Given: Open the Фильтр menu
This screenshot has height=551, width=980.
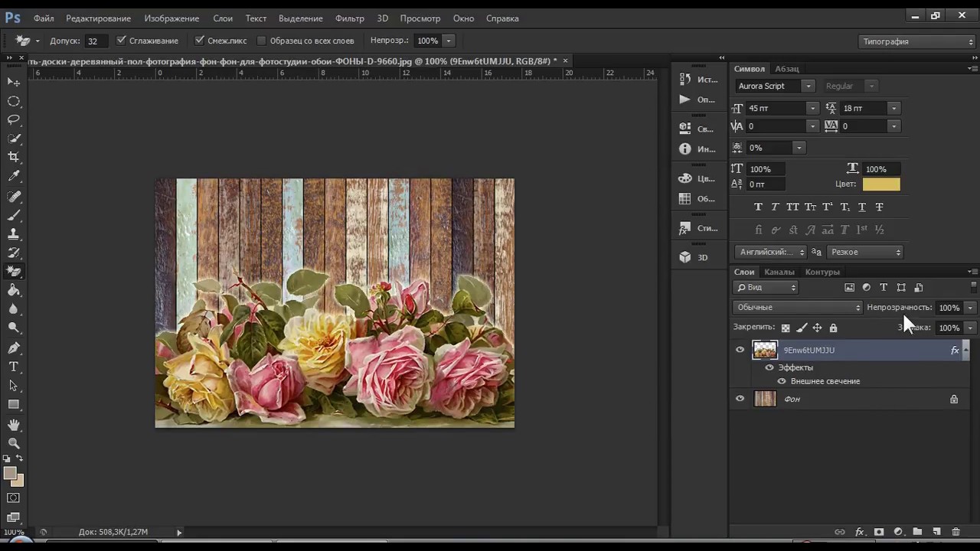Looking at the screenshot, I should [x=349, y=18].
